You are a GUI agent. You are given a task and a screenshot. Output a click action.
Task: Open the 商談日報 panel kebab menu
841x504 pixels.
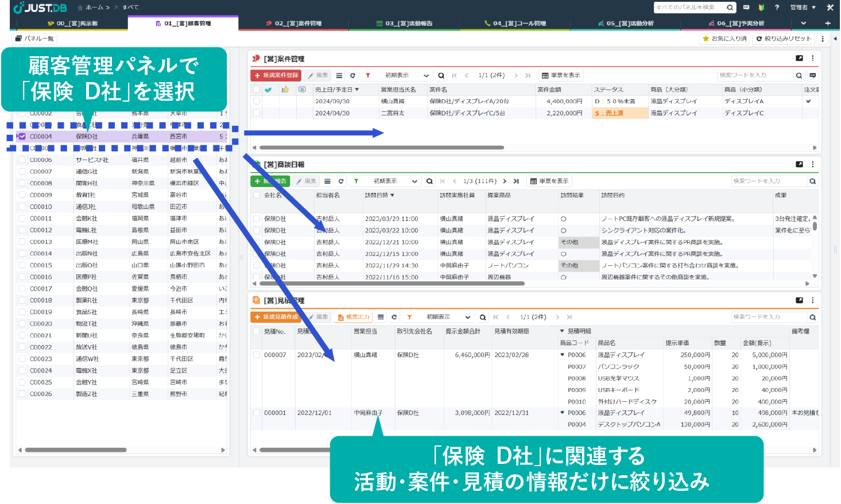[x=812, y=164]
